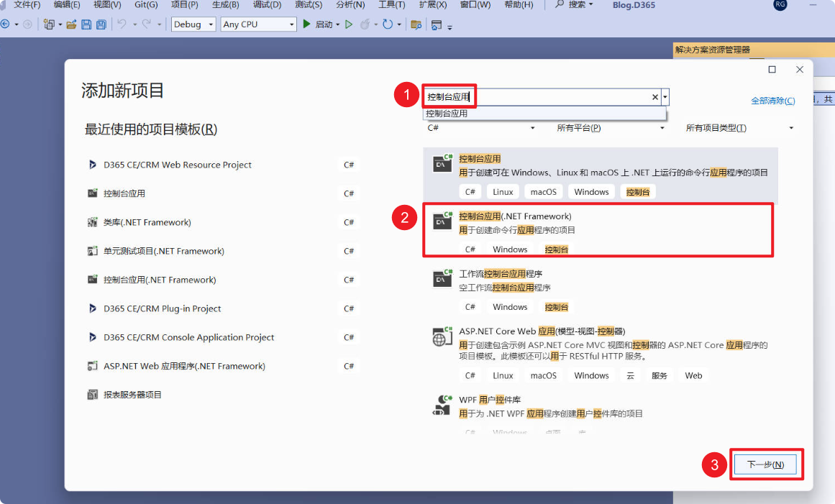Open file using the folder icon
Image resolution: width=835 pixels, height=504 pixels.
click(71, 24)
